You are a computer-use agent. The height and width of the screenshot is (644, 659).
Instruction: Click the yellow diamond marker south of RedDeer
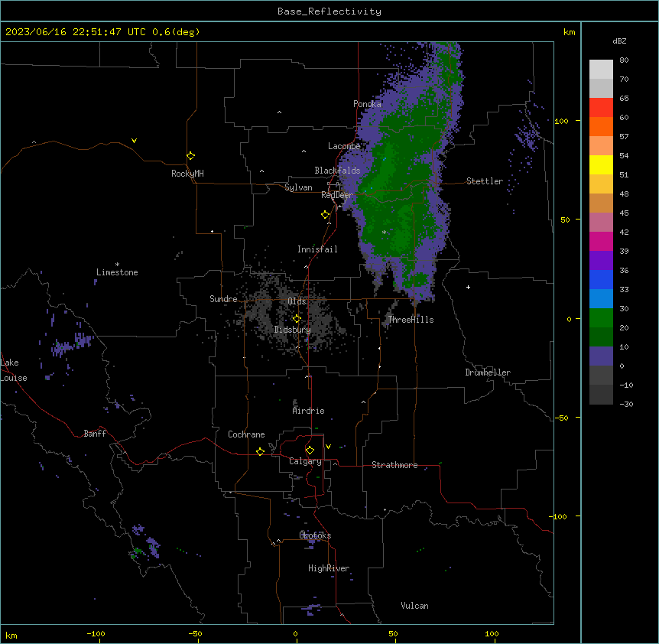pyautogui.click(x=326, y=215)
